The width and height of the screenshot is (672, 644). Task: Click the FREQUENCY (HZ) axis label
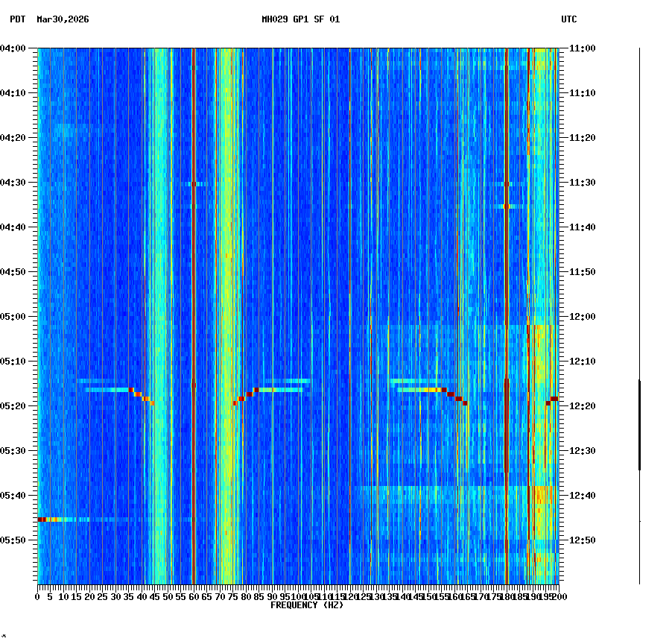[306, 605]
